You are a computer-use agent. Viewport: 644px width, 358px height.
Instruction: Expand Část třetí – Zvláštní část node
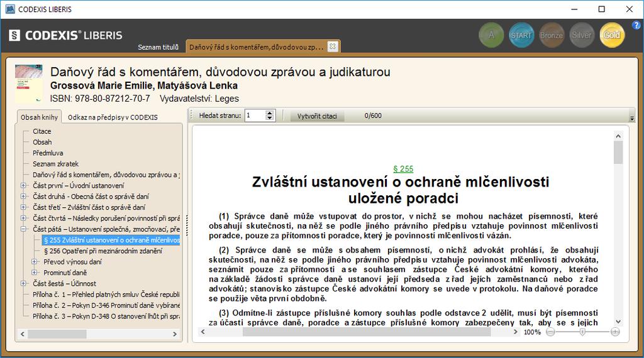(24, 207)
